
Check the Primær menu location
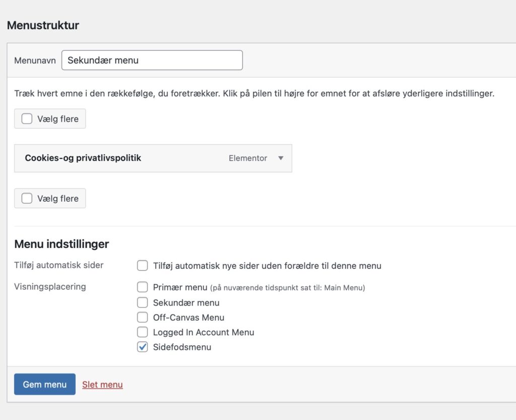pyautogui.click(x=142, y=287)
